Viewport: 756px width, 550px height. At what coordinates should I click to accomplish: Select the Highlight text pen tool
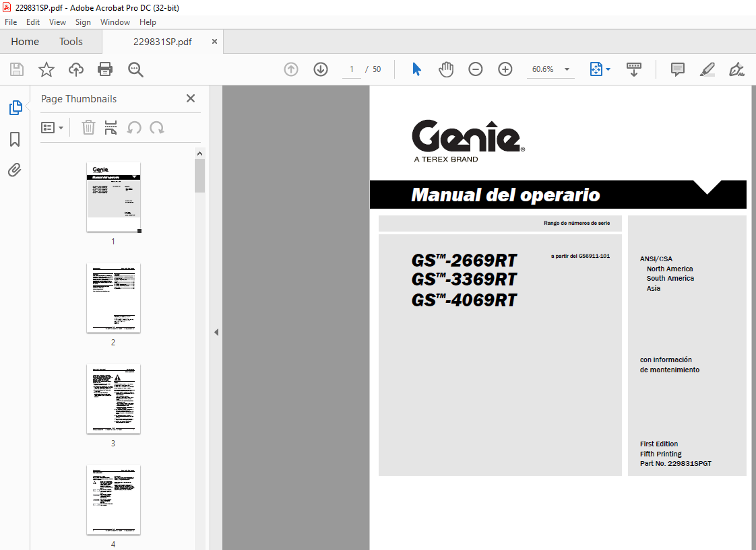[x=707, y=69]
